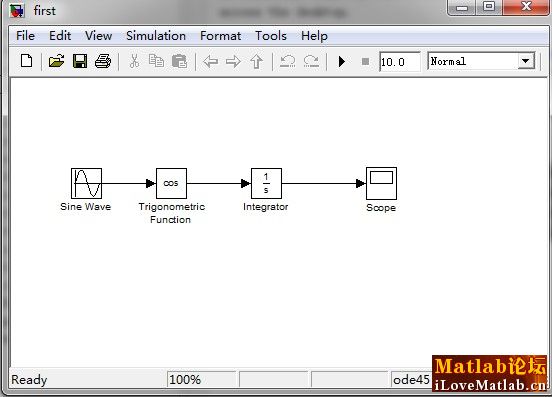
Task: Stop simulation with the square button
Action: click(365, 62)
